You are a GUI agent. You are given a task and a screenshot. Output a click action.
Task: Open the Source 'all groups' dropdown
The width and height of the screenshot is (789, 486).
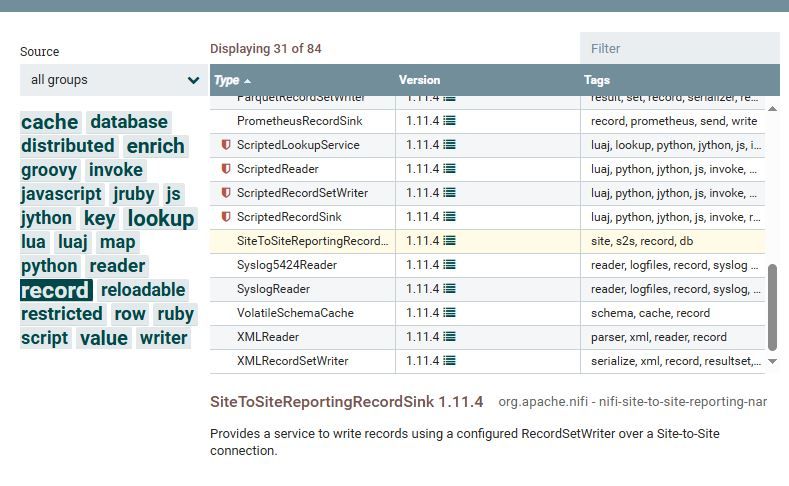click(x=114, y=80)
